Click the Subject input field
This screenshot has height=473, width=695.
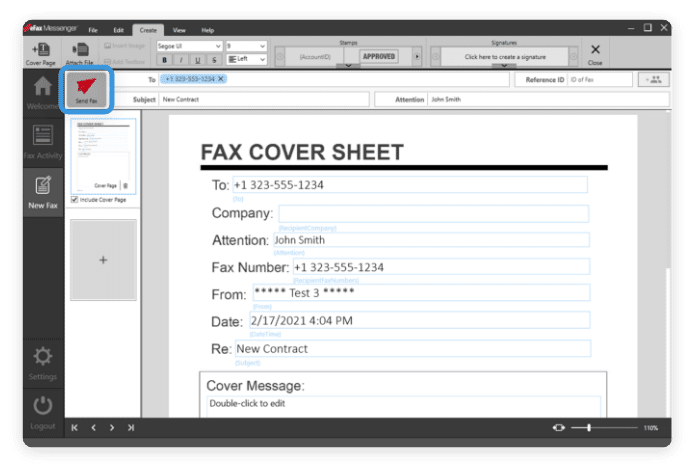click(264, 99)
